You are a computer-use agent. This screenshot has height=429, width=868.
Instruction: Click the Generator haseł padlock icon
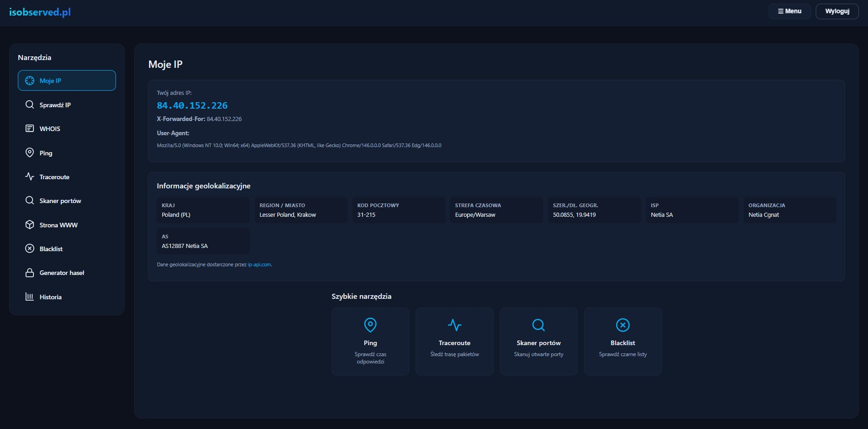pyautogui.click(x=30, y=273)
